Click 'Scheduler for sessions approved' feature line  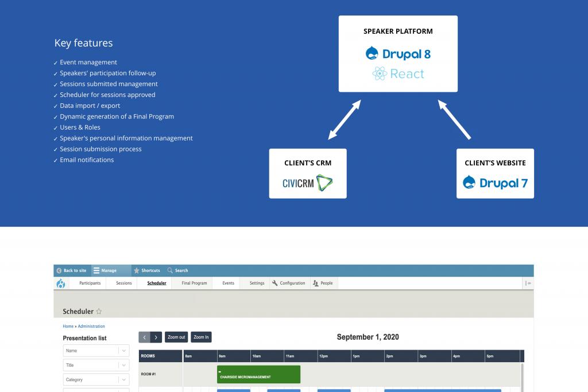point(107,95)
